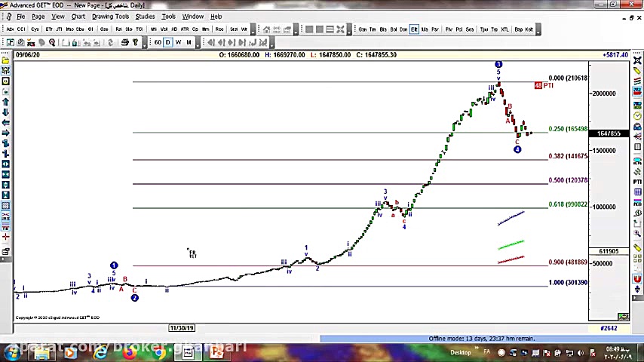Switch chart to Weekly with W button
The width and height of the screenshot is (644, 362).
[178, 42]
